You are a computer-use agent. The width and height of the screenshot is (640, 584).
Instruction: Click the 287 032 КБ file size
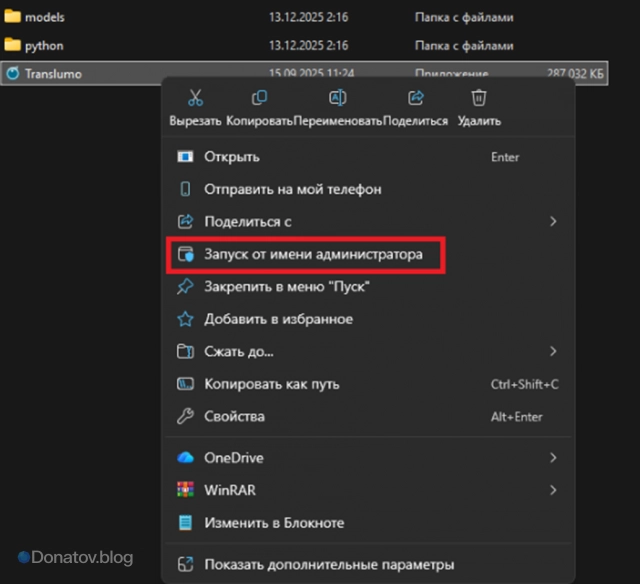(575, 73)
